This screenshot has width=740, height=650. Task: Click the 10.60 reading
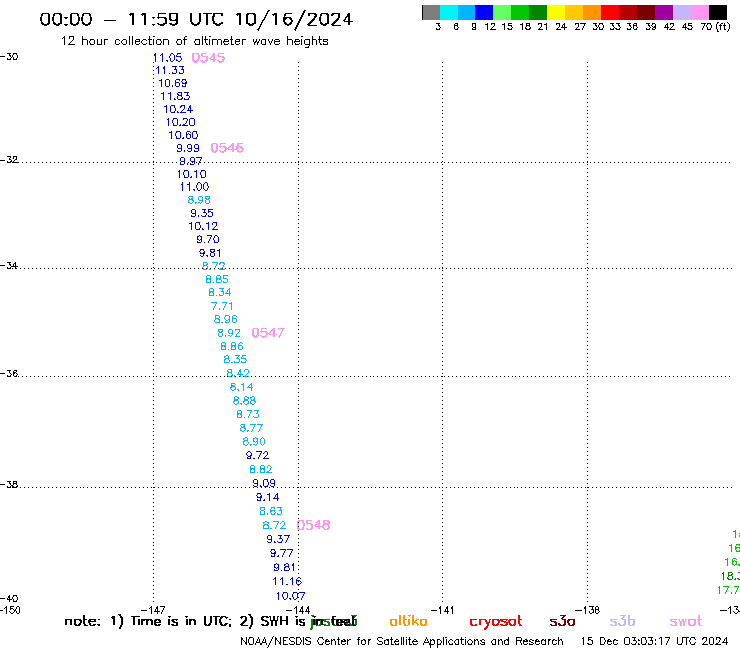[183, 135]
